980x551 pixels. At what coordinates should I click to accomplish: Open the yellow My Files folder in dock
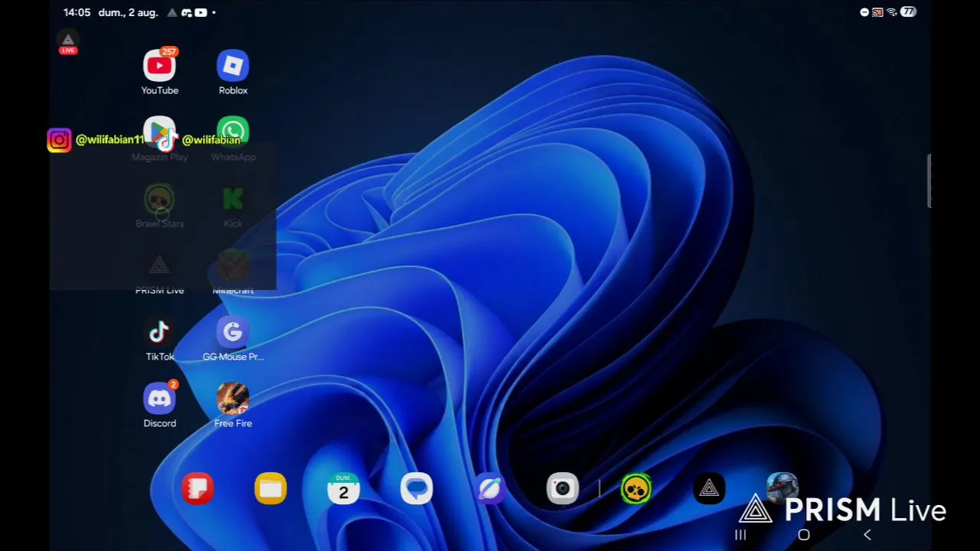pyautogui.click(x=270, y=489)
